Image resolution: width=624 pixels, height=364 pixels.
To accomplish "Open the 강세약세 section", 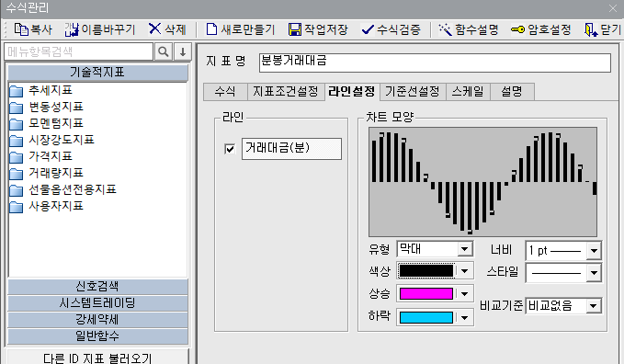I will (x=97, y=319).
